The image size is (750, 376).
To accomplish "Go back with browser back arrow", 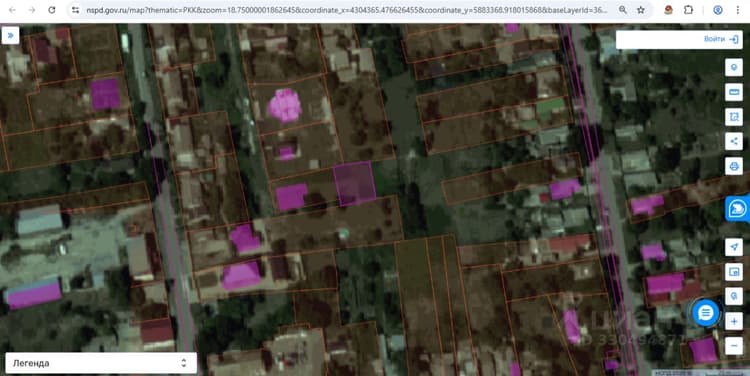I will 12,10.
